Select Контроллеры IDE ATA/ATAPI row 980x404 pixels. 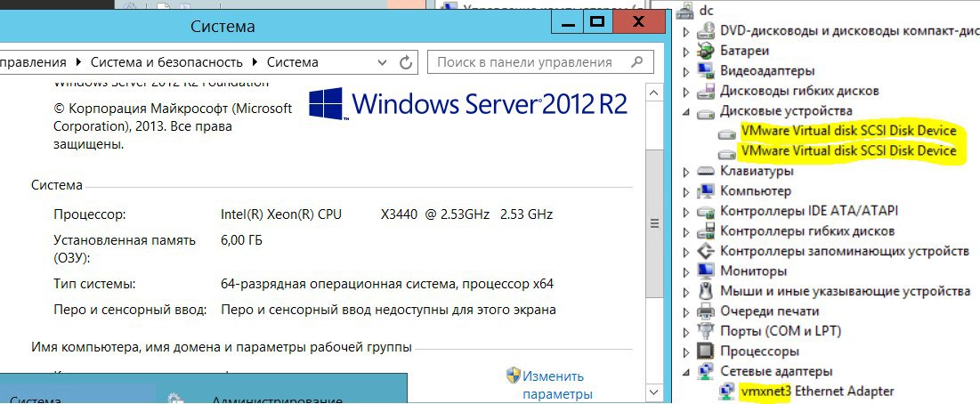pos(809,211)
